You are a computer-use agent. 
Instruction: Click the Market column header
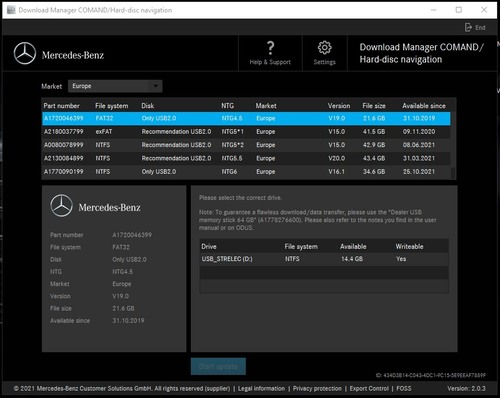pos(266,106)
